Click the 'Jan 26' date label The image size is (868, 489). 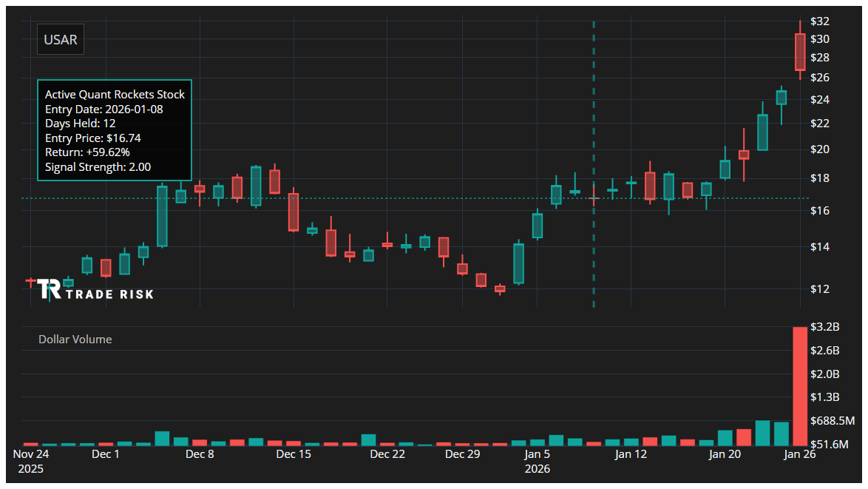pyautogui.click(x=800, y=454)
